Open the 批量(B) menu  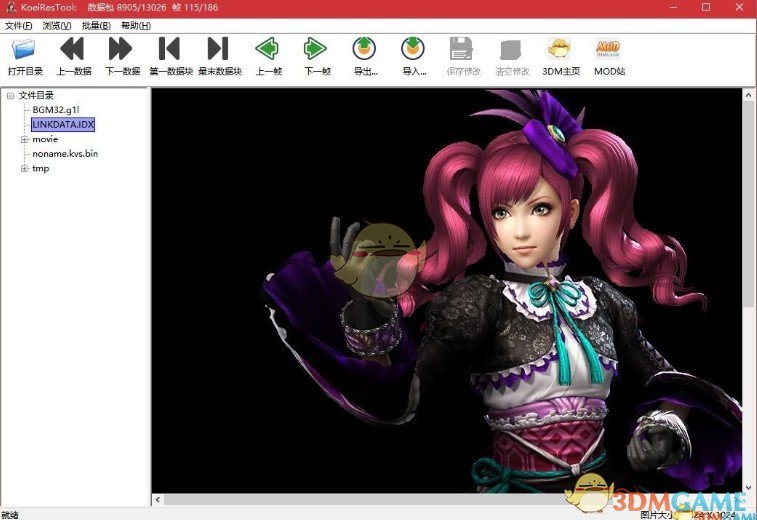coord(96,26)
